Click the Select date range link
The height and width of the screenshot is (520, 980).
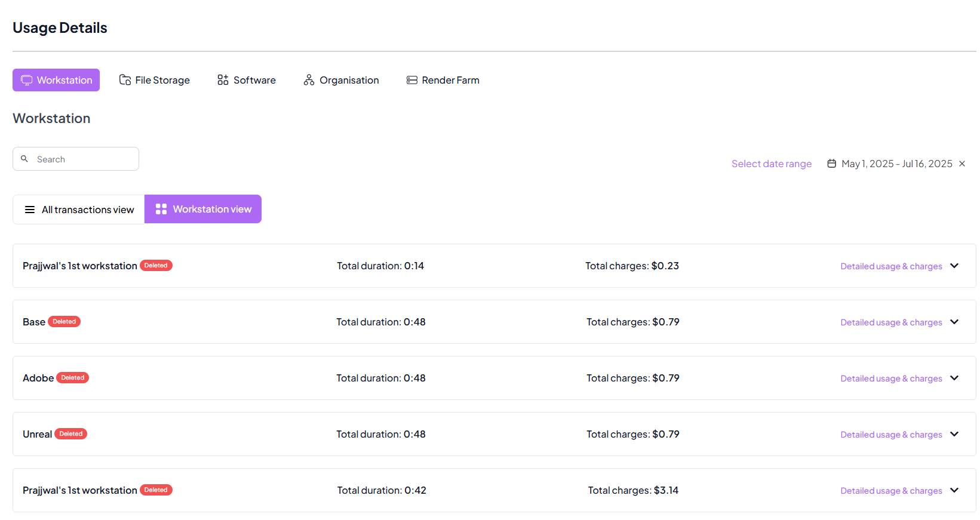tap(771, 164)
